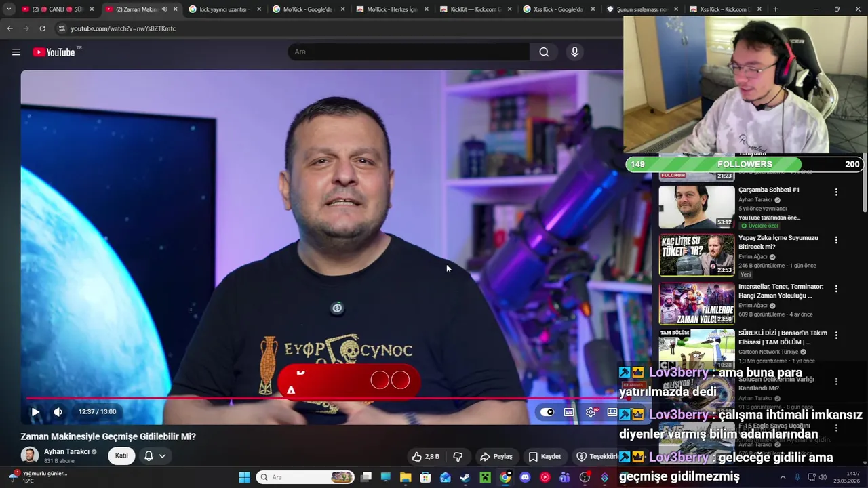The image size is (868, 488).
Task: Open options menu for Yapay Zeka video
Action: [x=836, y=240]
